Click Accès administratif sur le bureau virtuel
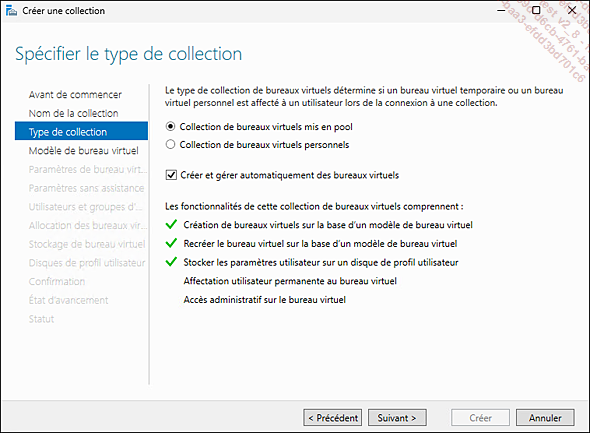 pyautogui.click(x=265, y=300)
